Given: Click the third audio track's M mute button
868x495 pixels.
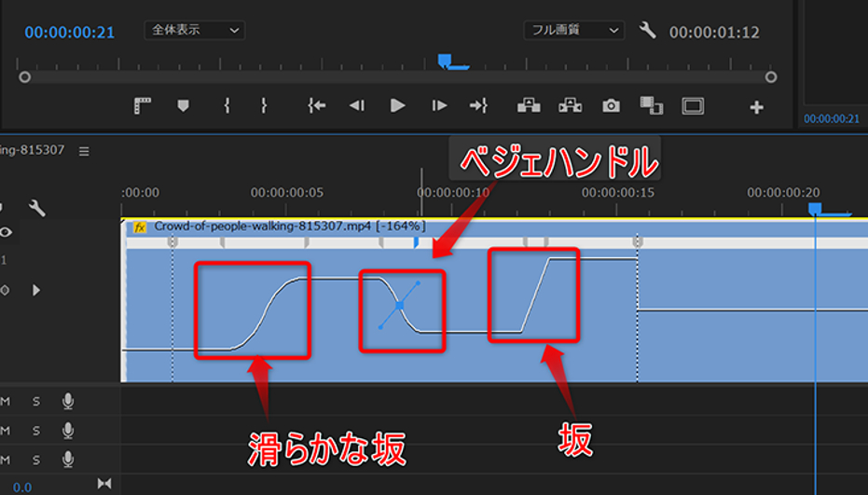Looking at the screenshot, I should tap(5, 460).
